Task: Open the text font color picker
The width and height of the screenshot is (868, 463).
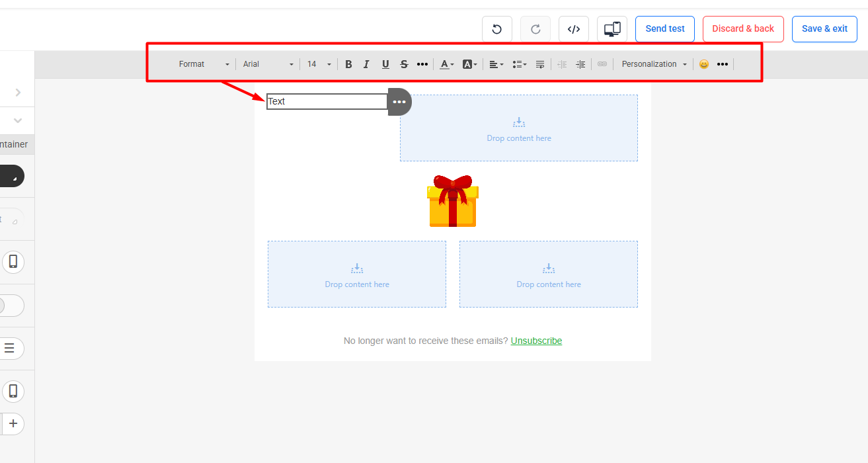Action: [x=447, y=64]
